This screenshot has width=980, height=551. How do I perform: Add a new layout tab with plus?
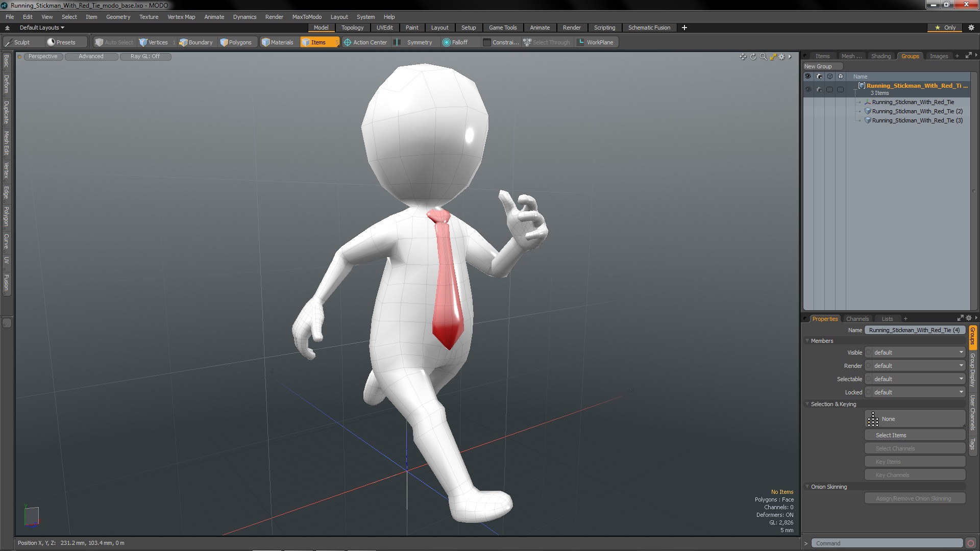coord(684,28)
